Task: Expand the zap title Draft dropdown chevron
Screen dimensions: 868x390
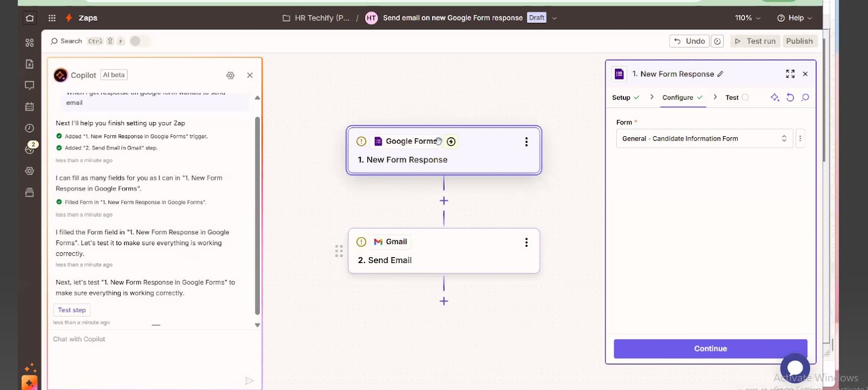Action: (x=554, y=18)
